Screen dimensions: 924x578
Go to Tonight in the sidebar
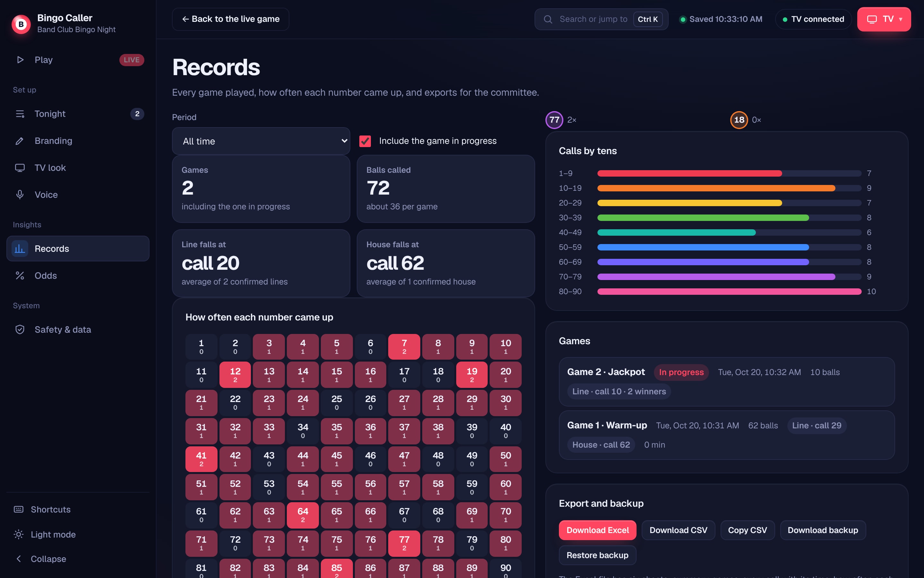(x=78, y=114)
